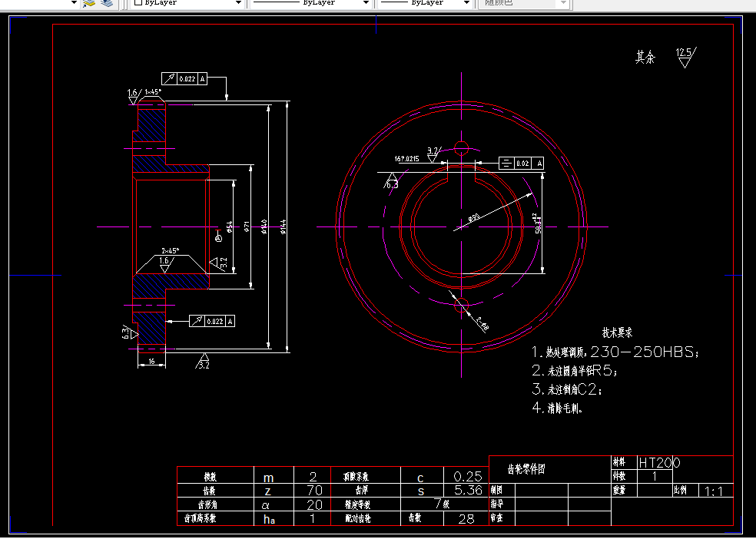
Task: Select the 1×45° chamfer annotation
Action: [x=154, y=91]
